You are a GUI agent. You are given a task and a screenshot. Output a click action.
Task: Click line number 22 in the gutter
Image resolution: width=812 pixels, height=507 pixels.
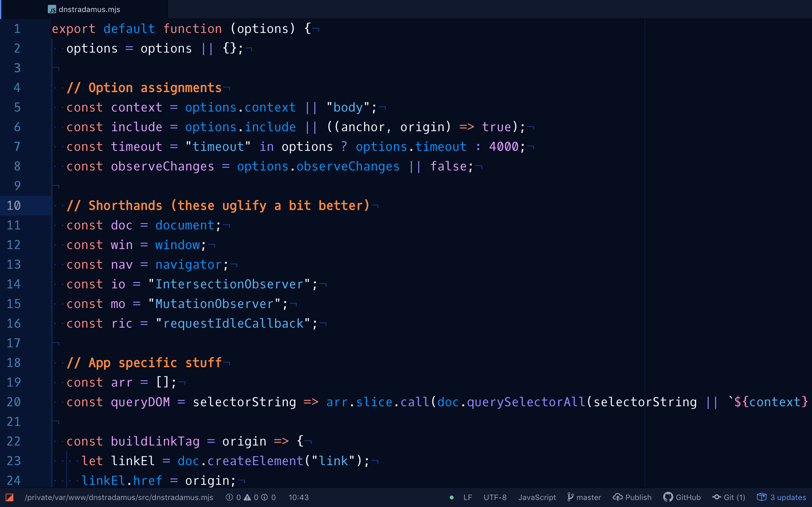click(x=14, y=441)
